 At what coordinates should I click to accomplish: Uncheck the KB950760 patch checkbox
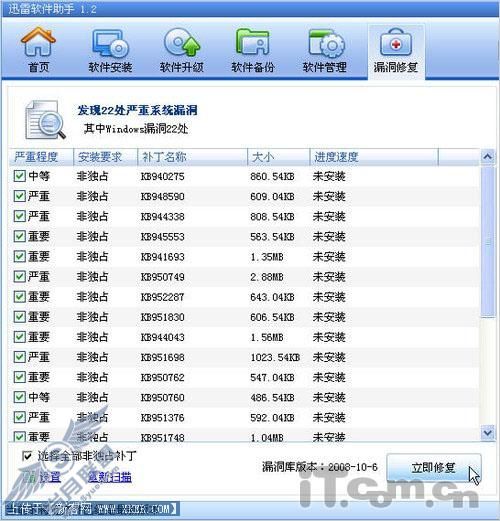click(20, 397)
